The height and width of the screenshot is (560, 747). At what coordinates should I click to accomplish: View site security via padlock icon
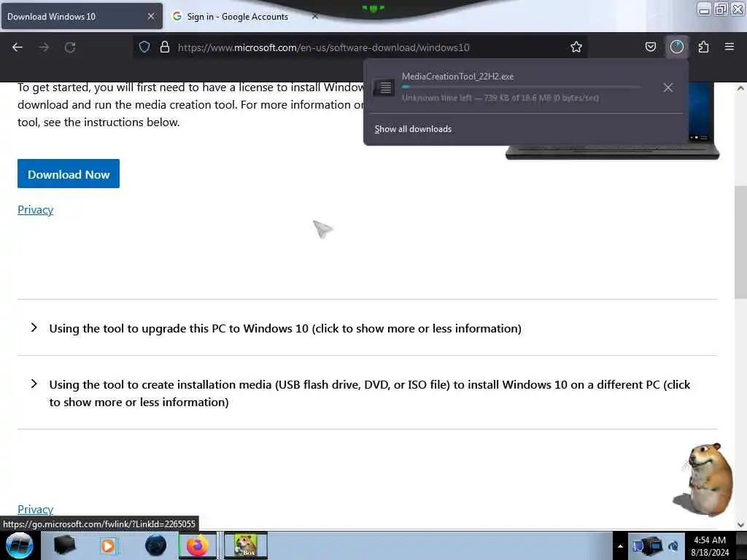coord(165,47)
